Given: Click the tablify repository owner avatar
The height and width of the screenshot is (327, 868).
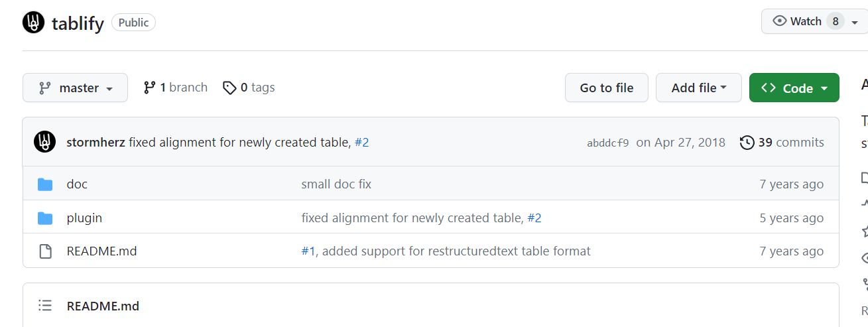Looking at the screenshot, I should click(x=33, y=23).
